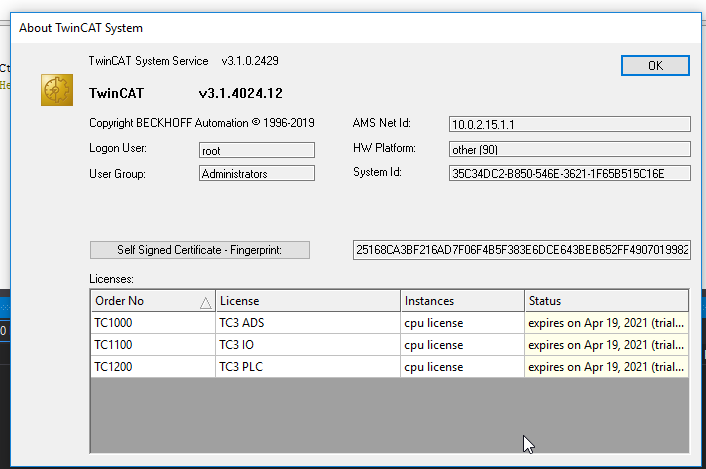Sort by the License column header

308,301
